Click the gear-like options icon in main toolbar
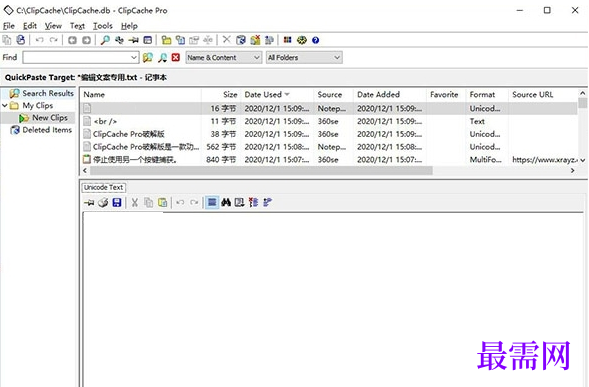Image resolution: width=589 pixels, height=387 pixels. click(302, 40)
